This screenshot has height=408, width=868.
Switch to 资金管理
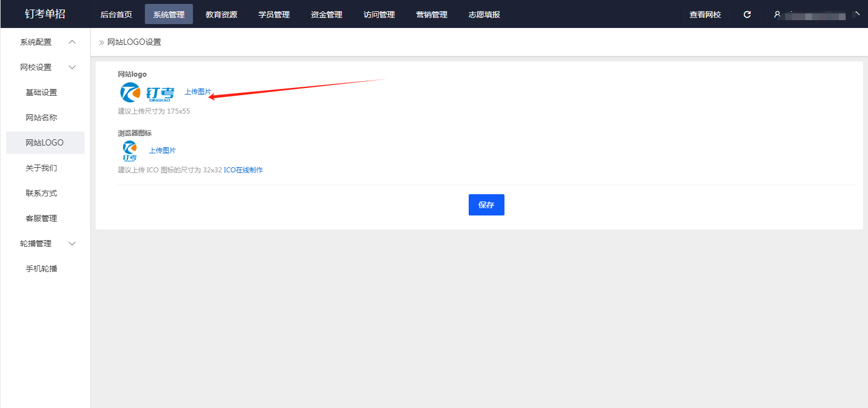pos(327,15)
